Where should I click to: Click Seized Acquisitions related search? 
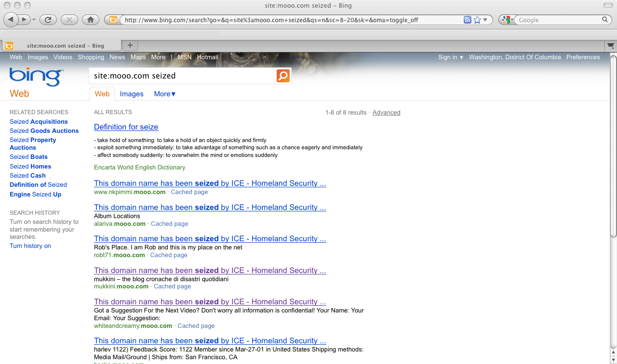(x=39, y=122)
